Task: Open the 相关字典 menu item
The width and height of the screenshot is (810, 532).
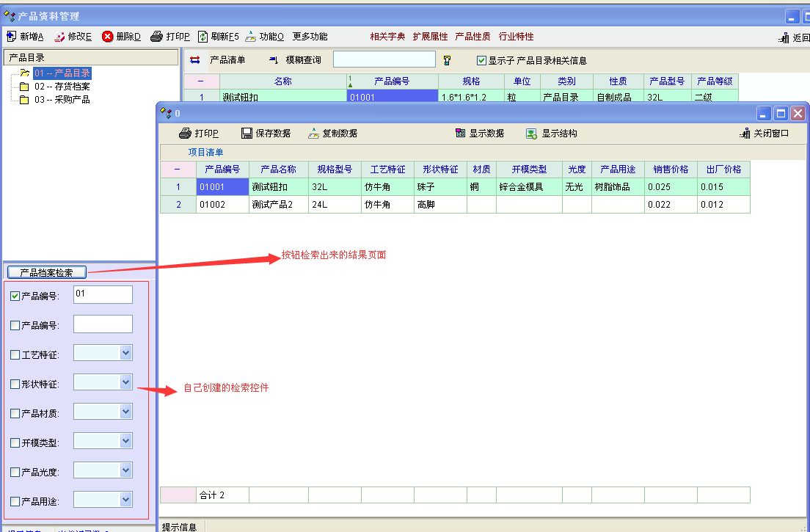Action: [x=387, y=37]
